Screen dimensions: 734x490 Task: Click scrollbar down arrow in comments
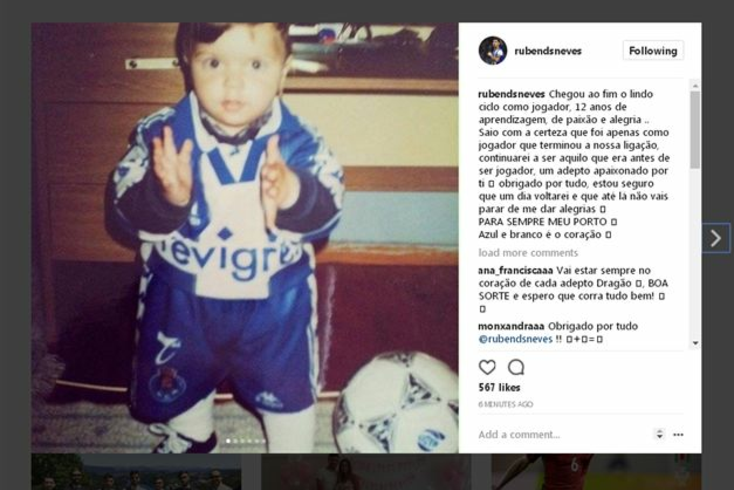click(x=695, y=344)
